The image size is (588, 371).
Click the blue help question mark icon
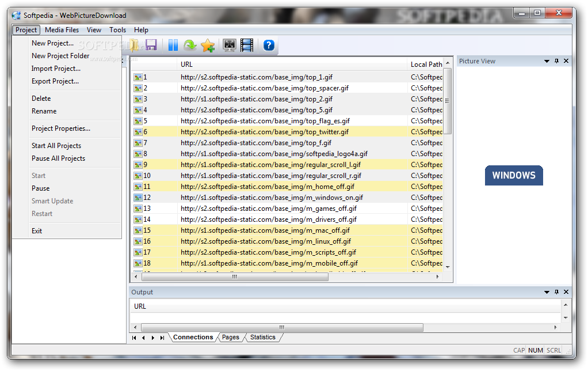[x=269, y=45]
